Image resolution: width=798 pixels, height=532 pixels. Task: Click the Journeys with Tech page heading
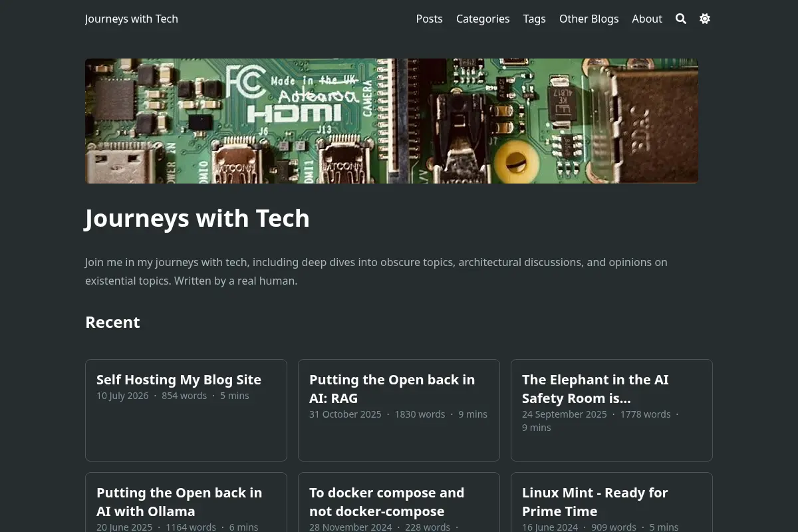tap(198, 218)
